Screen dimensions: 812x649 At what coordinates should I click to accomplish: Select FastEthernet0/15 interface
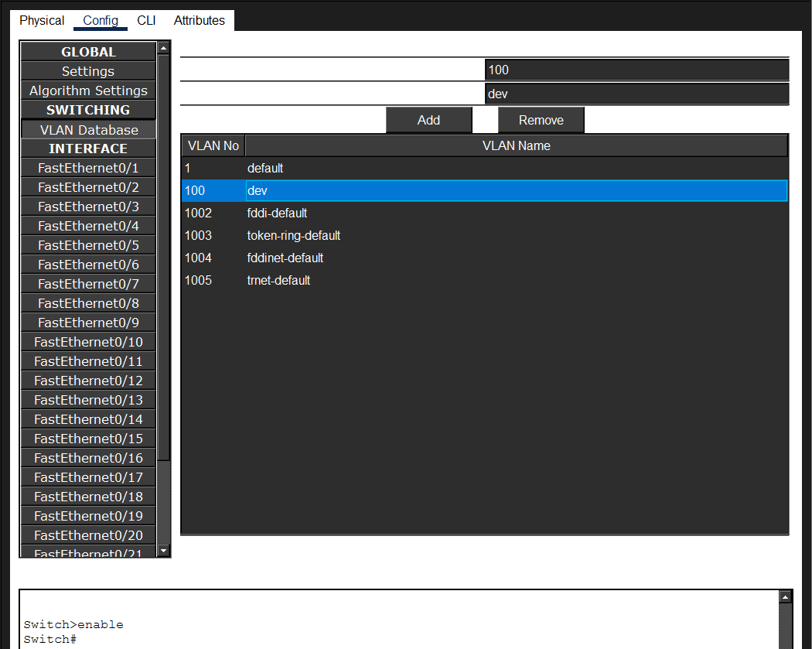point(88,439)
